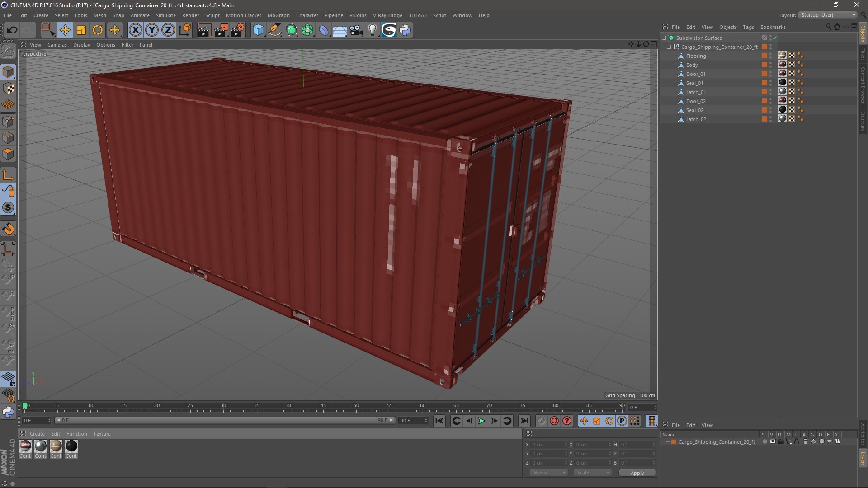Open Object Manager Tags menu
The width and height of the screenshot is (868, 488).
pyautogui.click(x=748, y=27)
